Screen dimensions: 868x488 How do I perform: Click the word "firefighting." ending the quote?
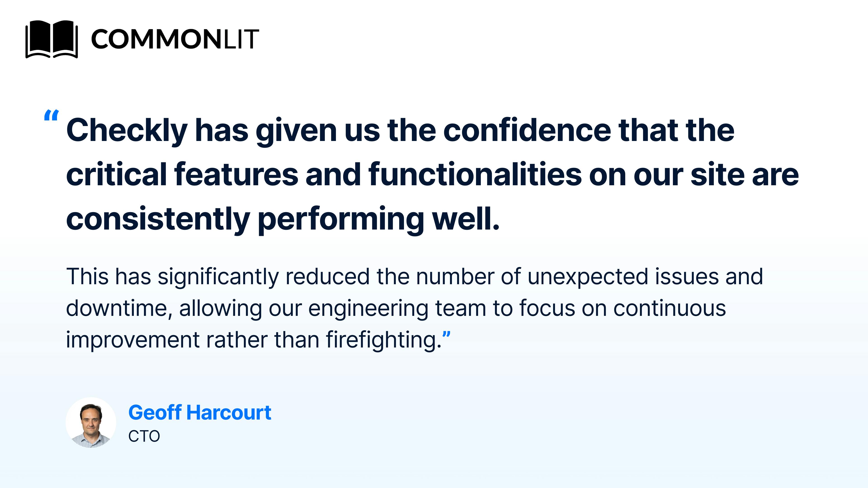tap(383, 340)
